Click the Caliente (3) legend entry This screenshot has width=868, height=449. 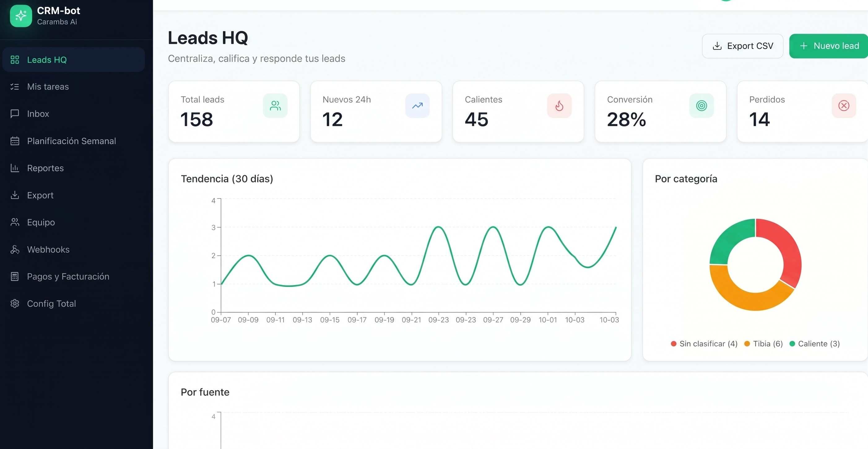tap(814, 344)
